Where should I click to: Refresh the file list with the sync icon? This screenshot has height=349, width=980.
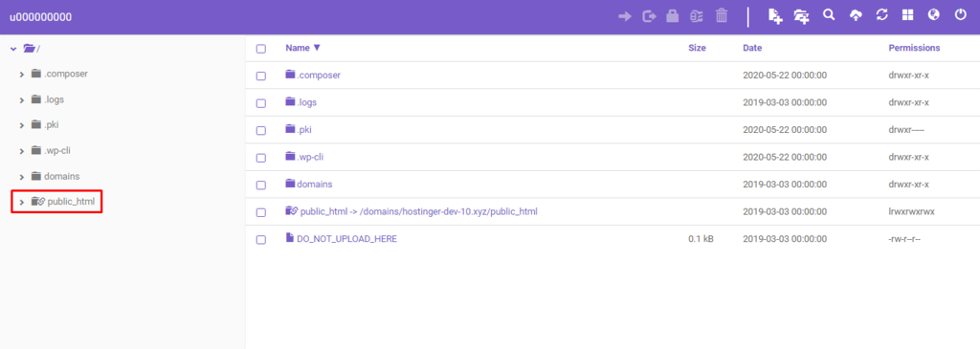pyautogui.click(x=881, y=15)
